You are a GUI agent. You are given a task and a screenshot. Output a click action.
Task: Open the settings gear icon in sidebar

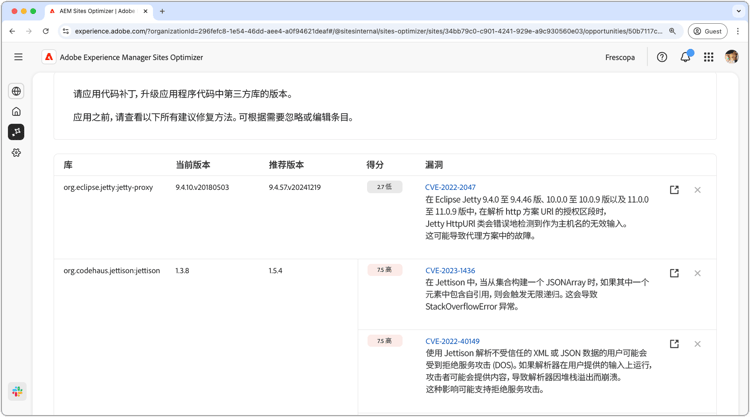[x=16, y=153]
